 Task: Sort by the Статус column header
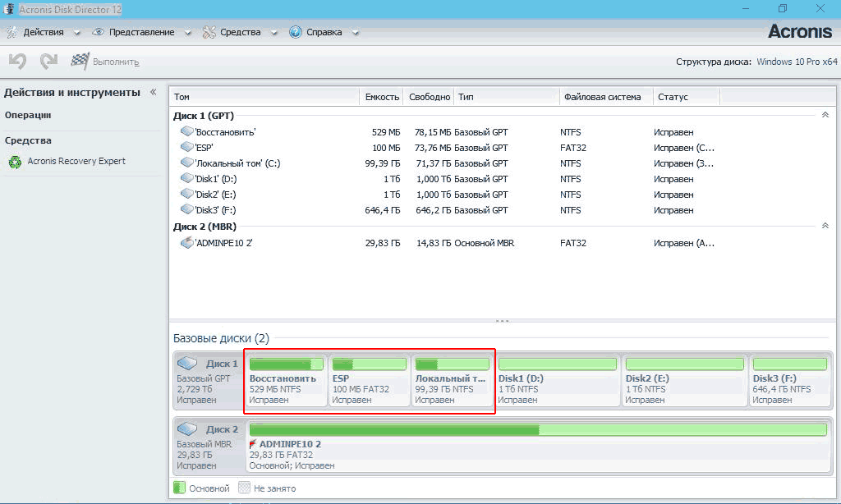[x=687, y=97]
